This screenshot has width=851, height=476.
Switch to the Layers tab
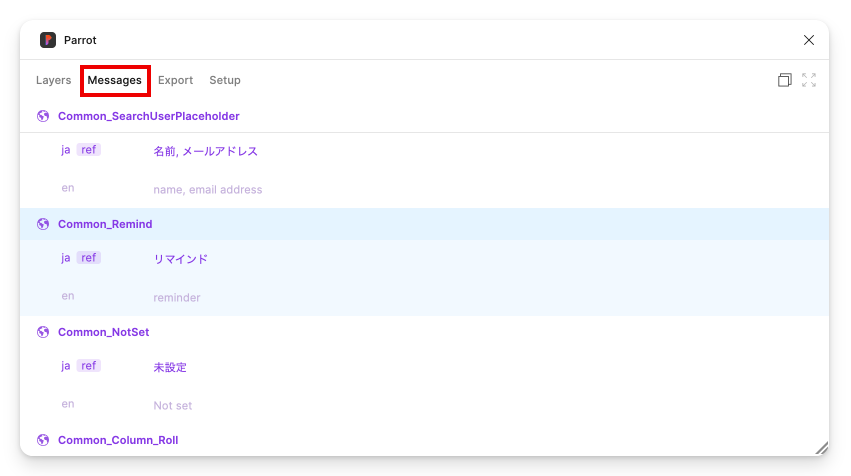(54, 80)
